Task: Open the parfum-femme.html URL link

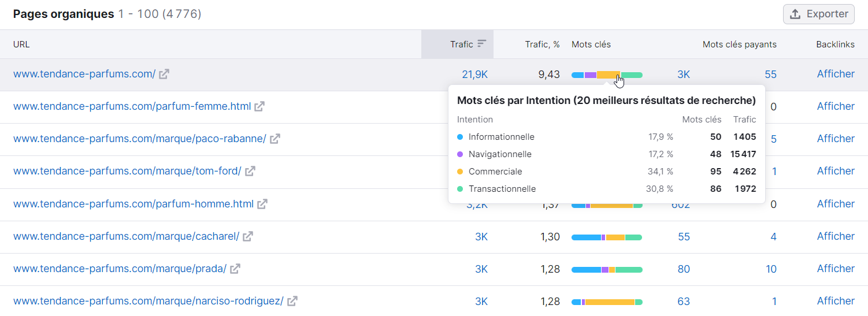Action: [x=132, y=106]
